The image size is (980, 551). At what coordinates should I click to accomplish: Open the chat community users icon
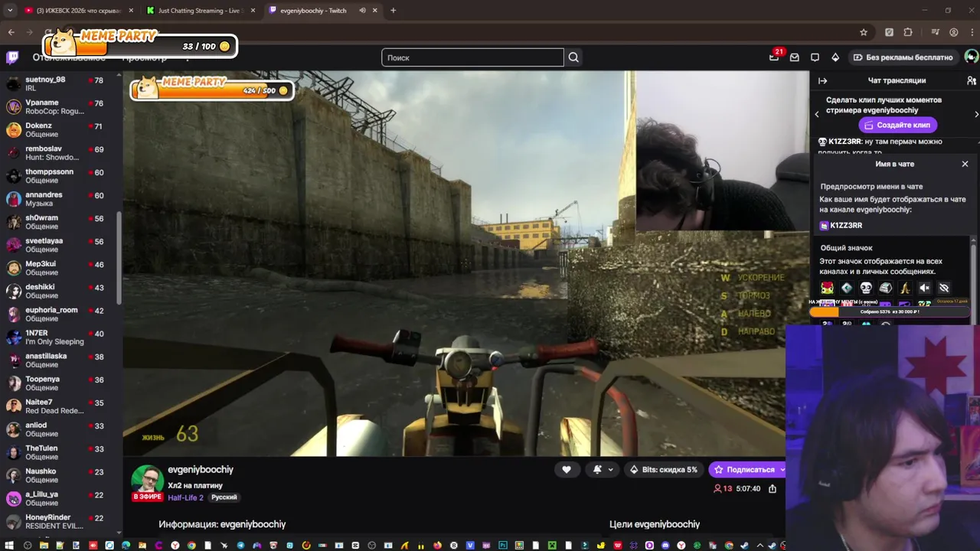coord(971,80)
